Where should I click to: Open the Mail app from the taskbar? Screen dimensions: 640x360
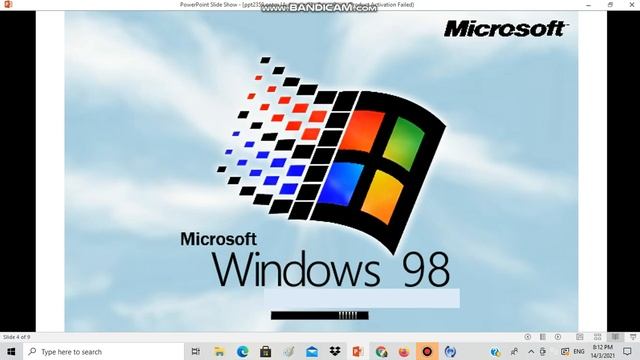coord(312,351)
